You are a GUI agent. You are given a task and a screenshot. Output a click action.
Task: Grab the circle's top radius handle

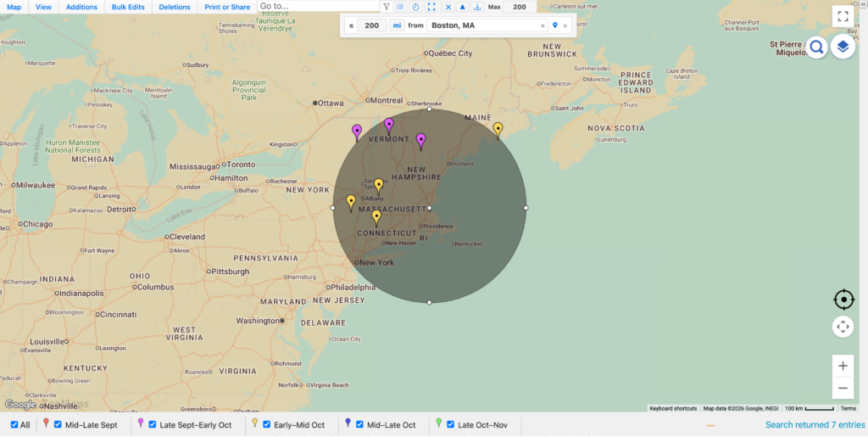[x=429, y=109]
